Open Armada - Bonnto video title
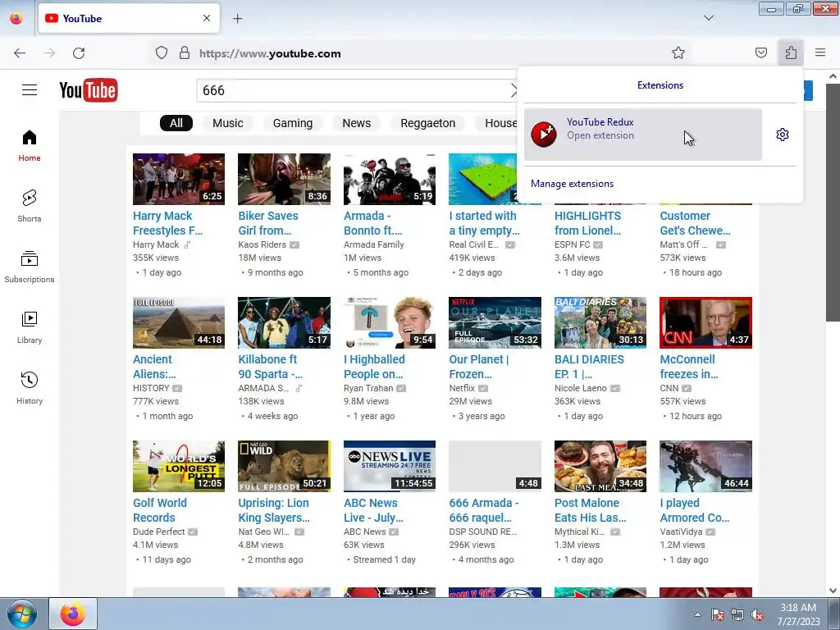The width and height of the screenshot is (840, 630). (x=373, y=223)
